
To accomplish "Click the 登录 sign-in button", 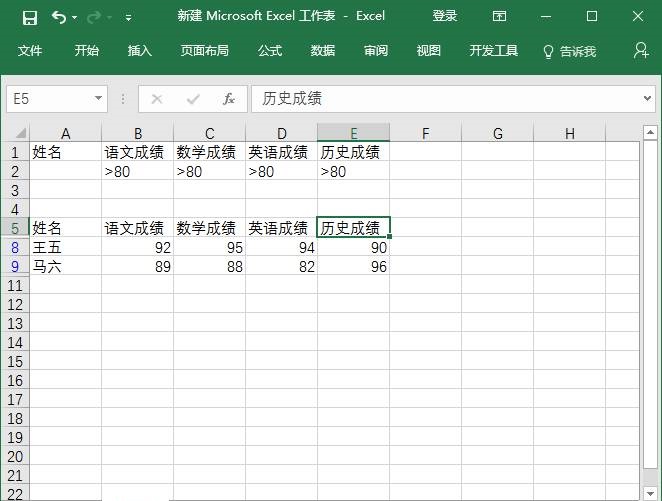I will tap(445, 16).
